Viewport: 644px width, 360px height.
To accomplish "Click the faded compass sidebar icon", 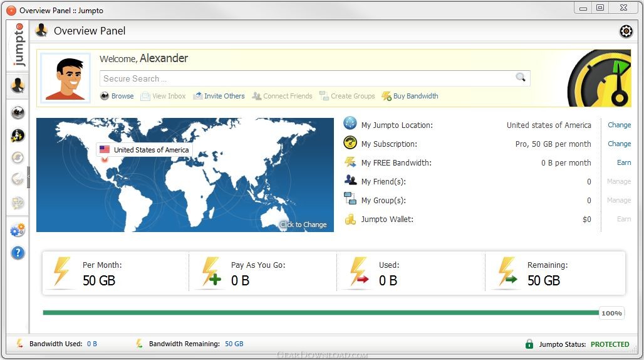I will pyautogui.click(x=18, y=157).
